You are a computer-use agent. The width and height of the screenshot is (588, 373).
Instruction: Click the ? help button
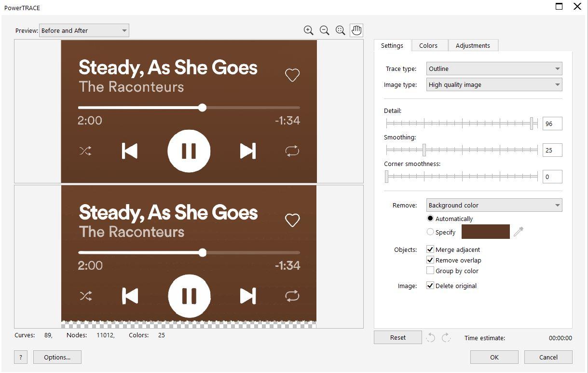pos(20,357)
